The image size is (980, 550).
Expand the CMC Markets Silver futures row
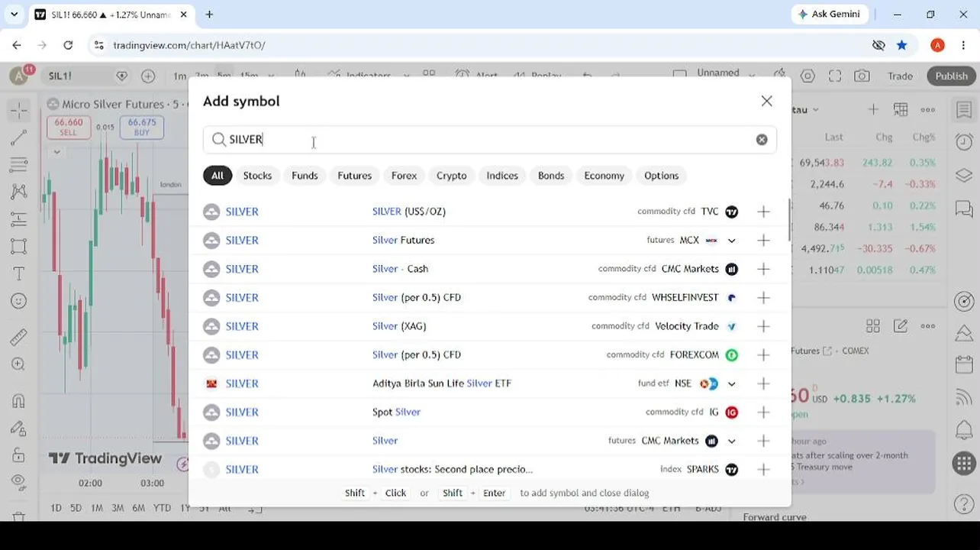(731, 441)
